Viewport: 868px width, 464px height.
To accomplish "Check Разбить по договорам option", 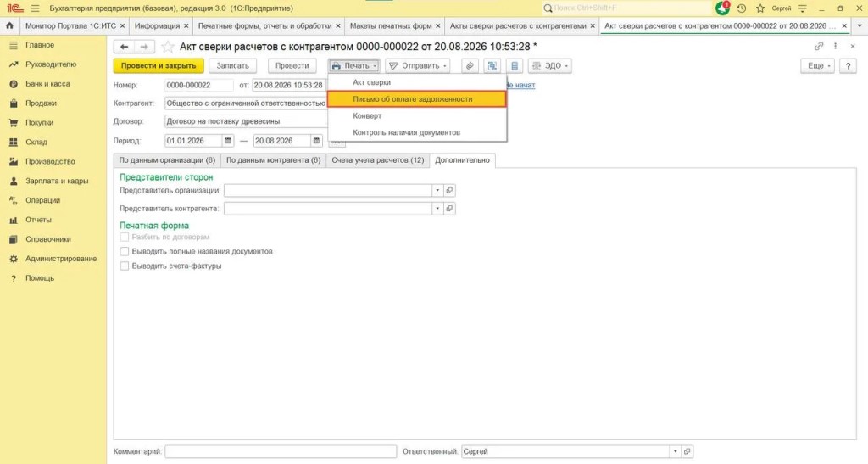I will [x=125, y=237].
